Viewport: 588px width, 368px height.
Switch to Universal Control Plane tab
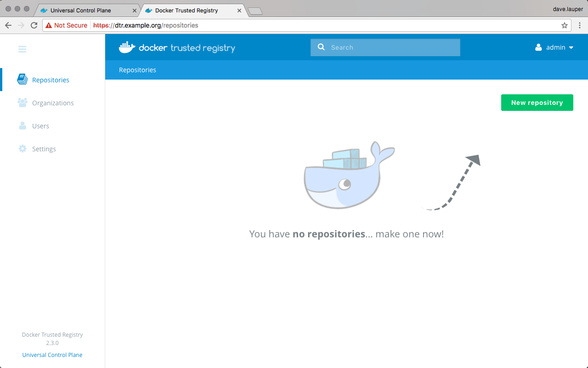[x=81, y=10]
